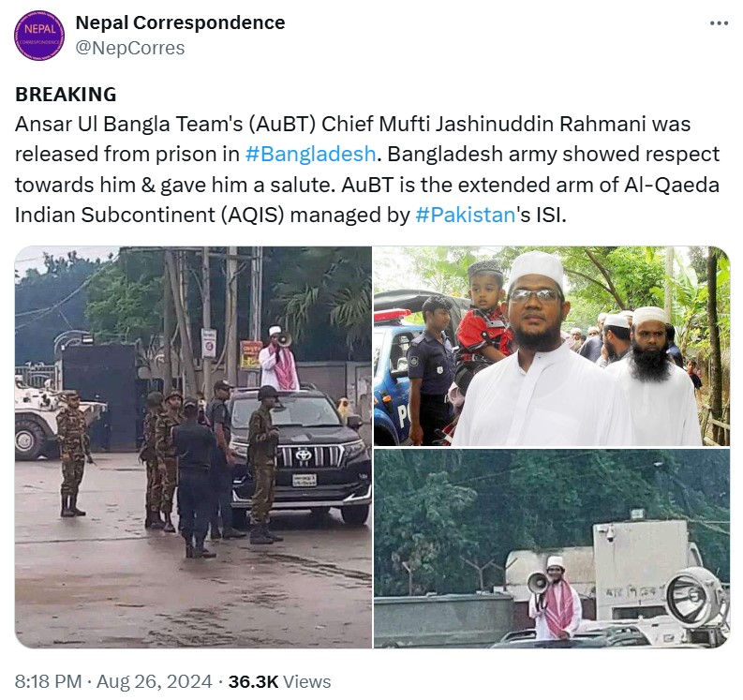Follow the #Bangladesh hashtag
The height and width of the screenshot is (700, 743).
310,154
